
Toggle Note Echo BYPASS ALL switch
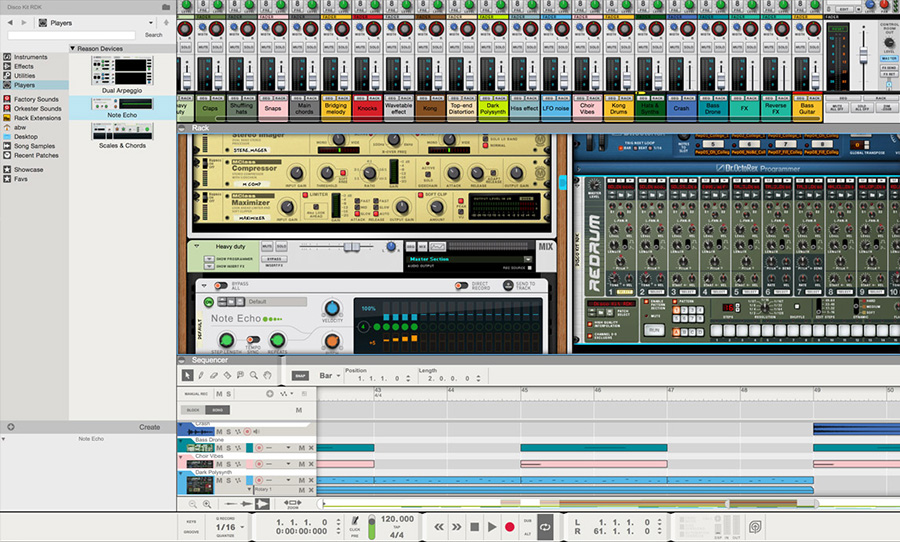point(221,285)
